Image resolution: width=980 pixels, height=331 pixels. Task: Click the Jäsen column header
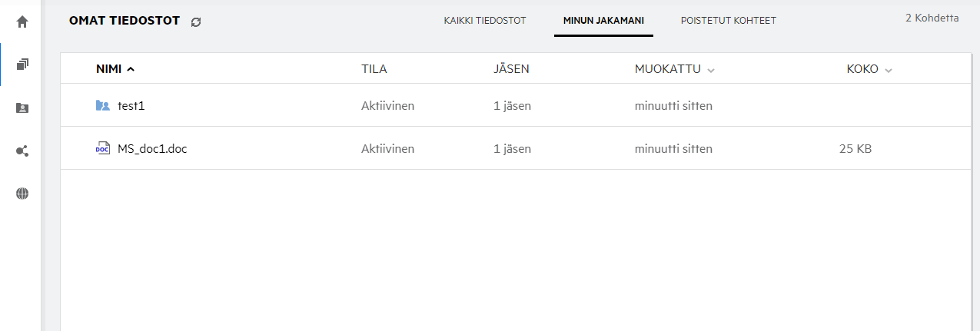tap(511, 69)
